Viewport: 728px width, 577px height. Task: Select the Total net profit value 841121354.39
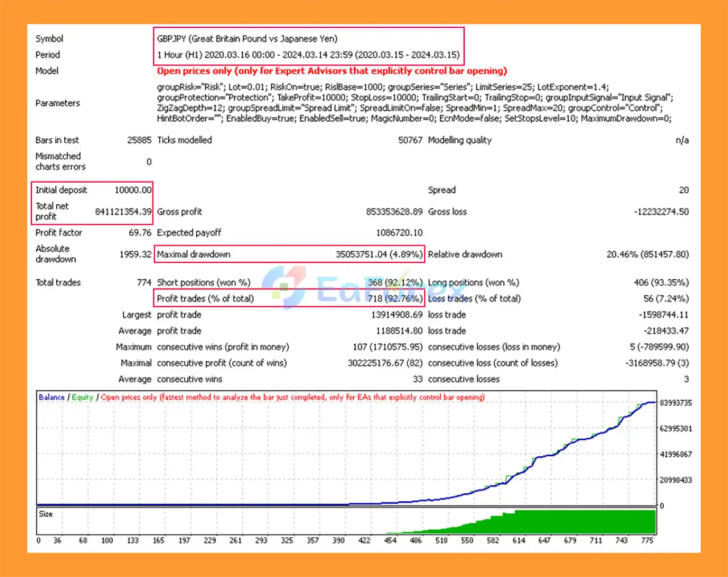[123, 212]
